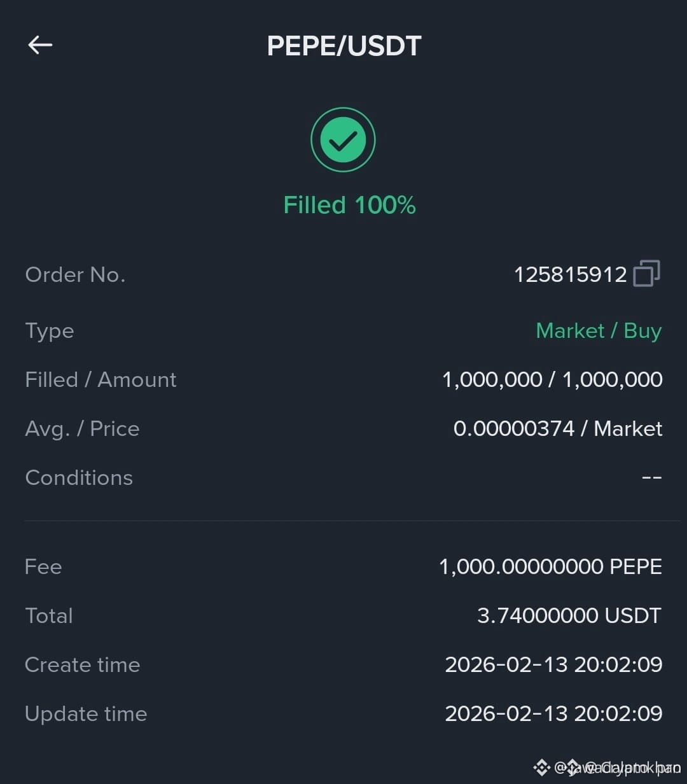The height and width of the screenshot is (784, 687).
Task: Select order number 125815912
Action: [570, 274]
